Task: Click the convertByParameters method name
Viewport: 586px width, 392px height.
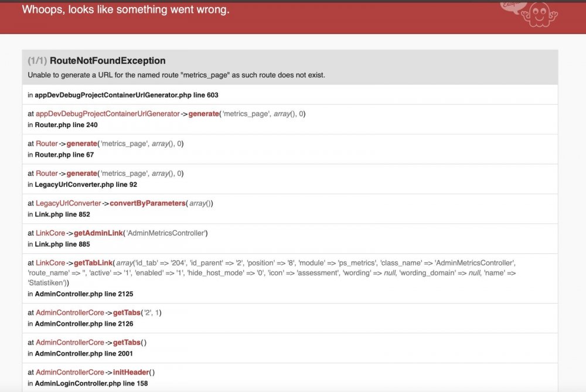Action: (147, 203)
